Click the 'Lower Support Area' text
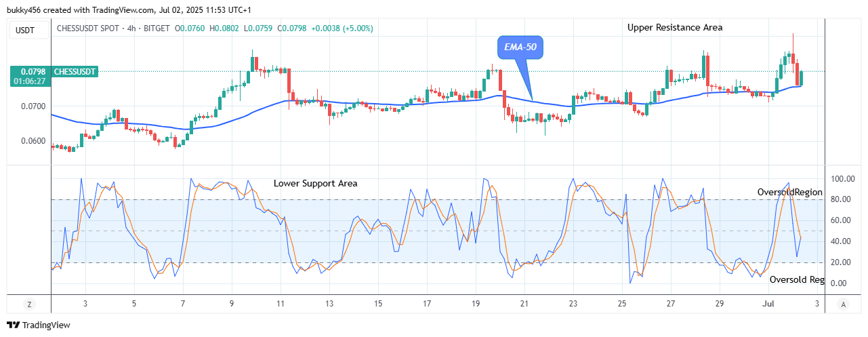This screenshot has width=868, height=337. click(315, 184)
